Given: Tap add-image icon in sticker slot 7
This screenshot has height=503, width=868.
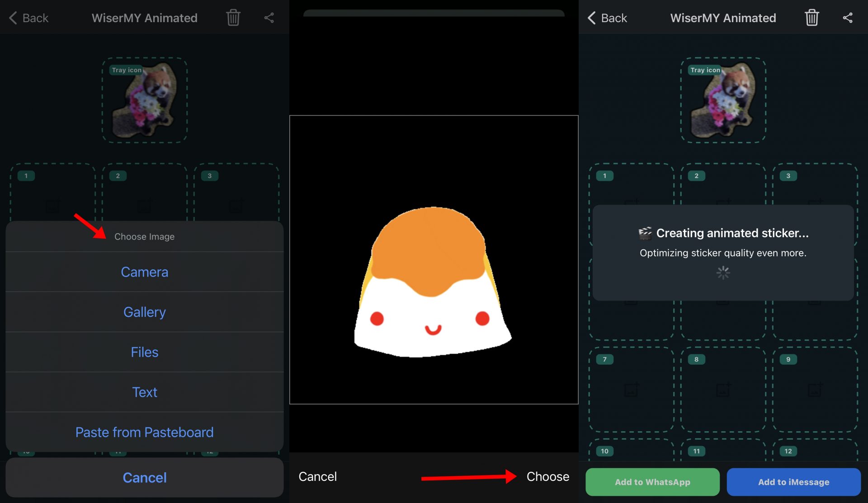Looking at the screenshot, I should (x=631, y=390).
